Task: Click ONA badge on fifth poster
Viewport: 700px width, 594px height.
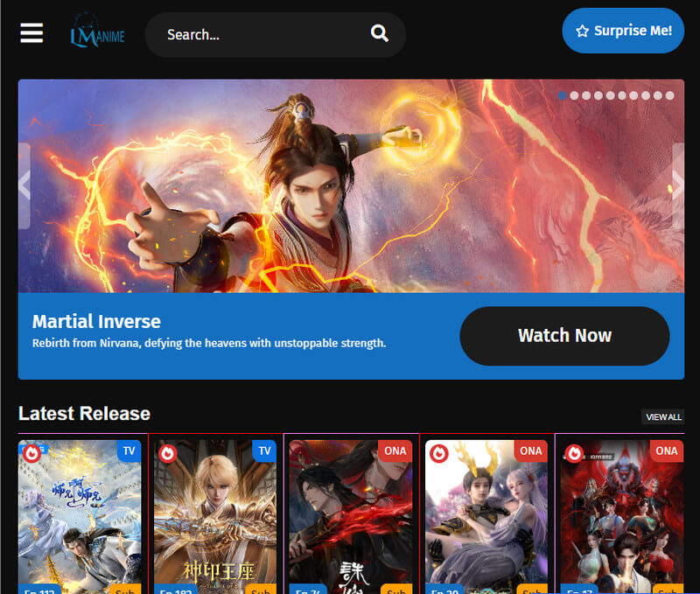Action: pyautogui.click(x=667, y=451)
